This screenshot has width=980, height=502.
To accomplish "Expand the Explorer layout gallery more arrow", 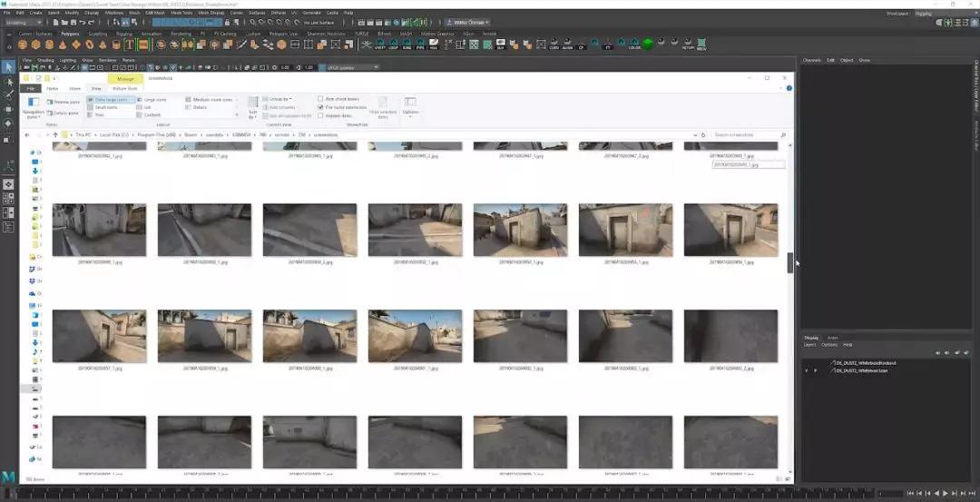I will [236, 115].
